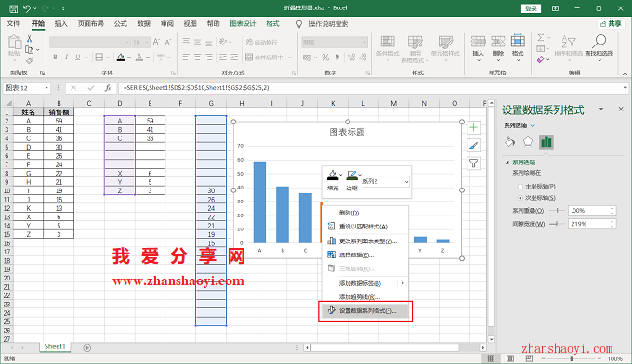Open the 系列选项 pane dropdown arrow
The image size is (632, 364).
click(533, 125)
